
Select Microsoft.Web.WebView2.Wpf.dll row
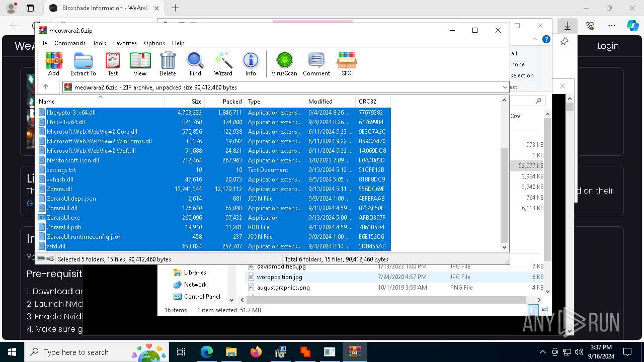tap(214, 151)
